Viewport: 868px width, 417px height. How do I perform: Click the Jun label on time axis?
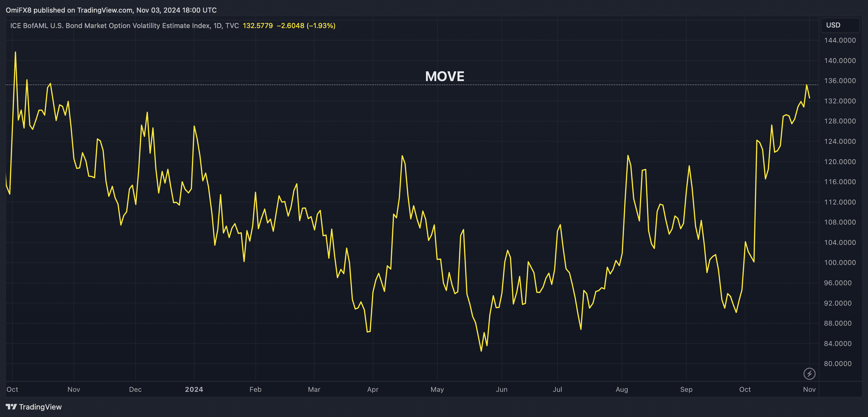[501, 390]
